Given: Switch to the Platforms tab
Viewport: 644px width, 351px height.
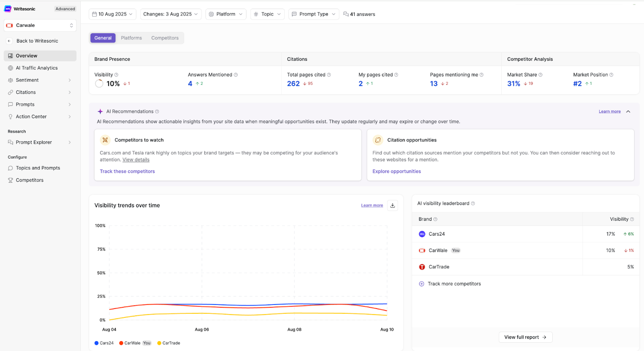Looking at the screenshot, I should coord(131,38).
